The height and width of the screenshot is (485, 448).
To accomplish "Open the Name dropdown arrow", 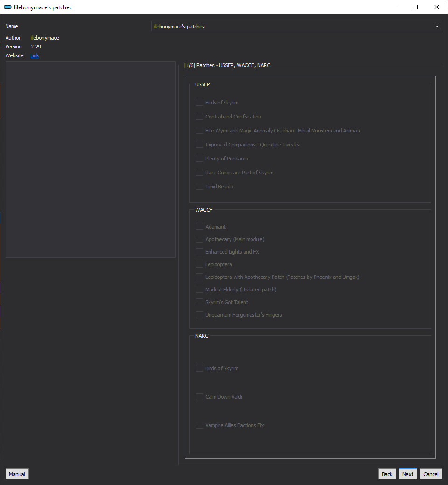I will click(x=437, y=26).
